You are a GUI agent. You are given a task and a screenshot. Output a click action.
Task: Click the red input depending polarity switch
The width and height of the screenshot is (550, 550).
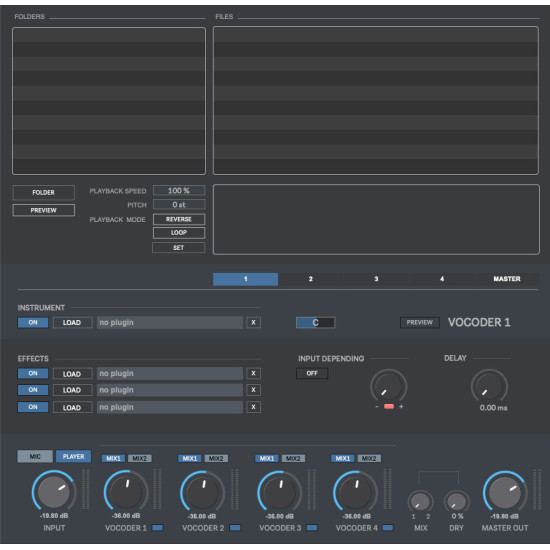click(389, 406)
